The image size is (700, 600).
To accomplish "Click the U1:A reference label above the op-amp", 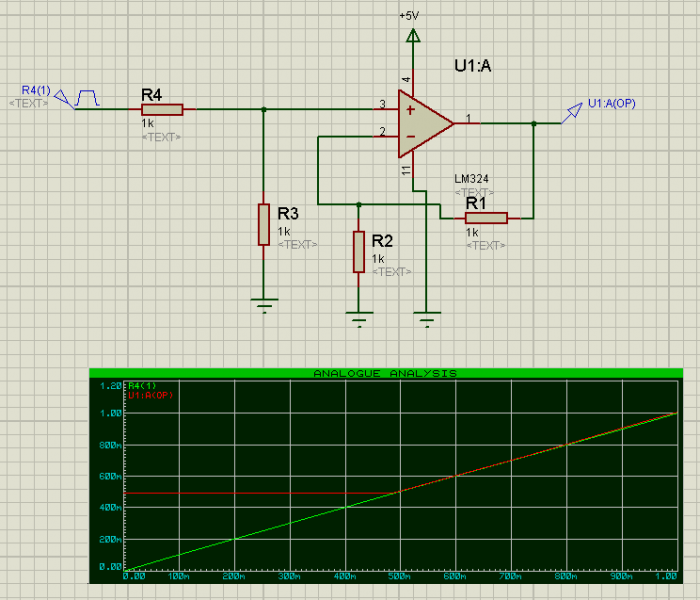I will tap(473, 66).
